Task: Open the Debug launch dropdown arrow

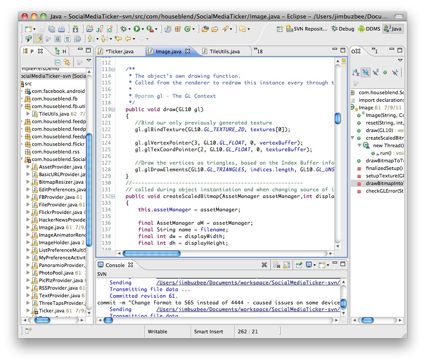Action: tap(129, 30)
